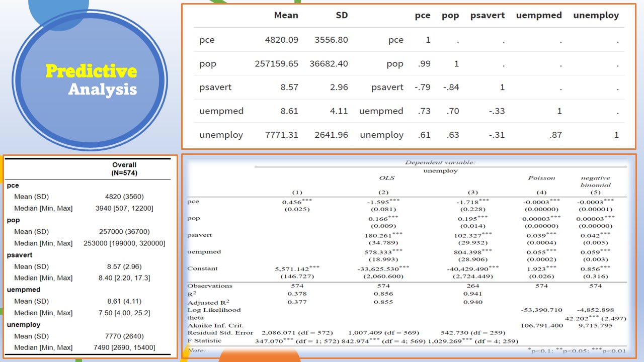This screenshot has width=644, height=362.
Task: Select the uempmed SD value 4.11
Action: click(x=339, y=111)
